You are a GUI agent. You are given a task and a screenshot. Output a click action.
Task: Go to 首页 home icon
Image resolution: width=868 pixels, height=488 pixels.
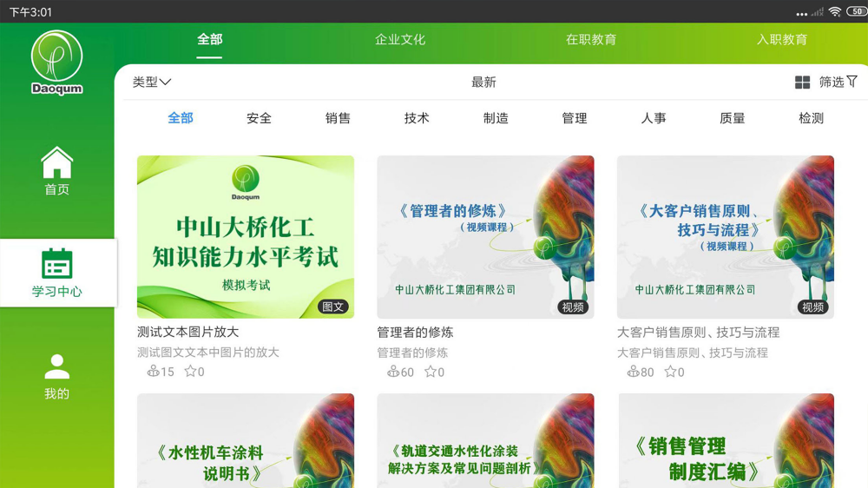pos(56,162)
